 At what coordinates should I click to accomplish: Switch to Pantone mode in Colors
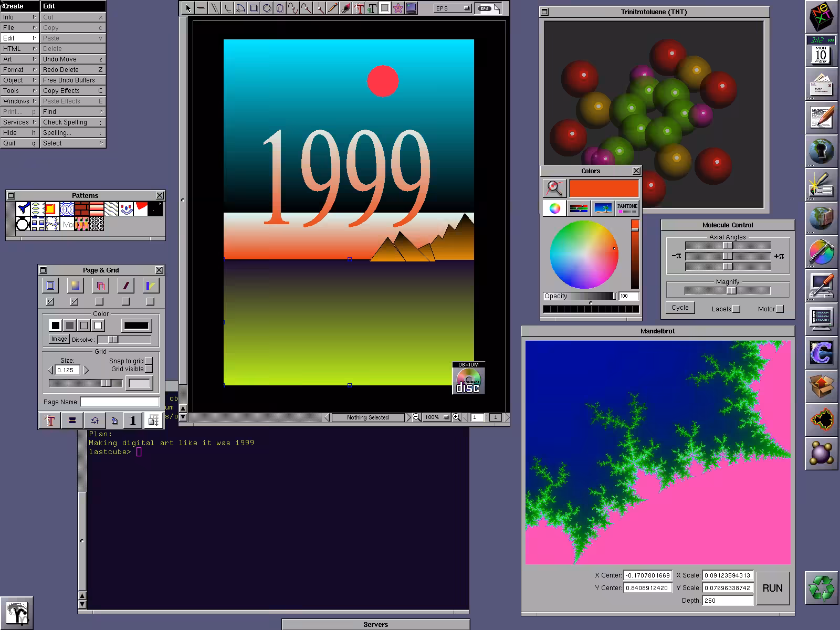pos(627,208)
